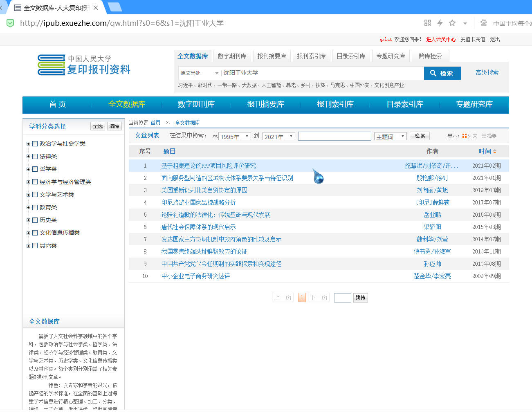Open article 美国重新谈判北美自贸协定的原因

point(204,190)
